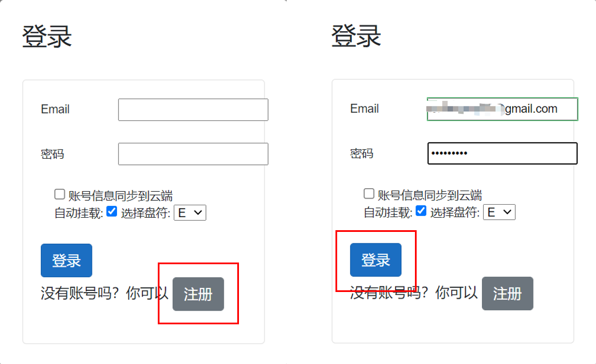Click the empty 密码 field in left form

pyautogui.click(x=193, y=154)
